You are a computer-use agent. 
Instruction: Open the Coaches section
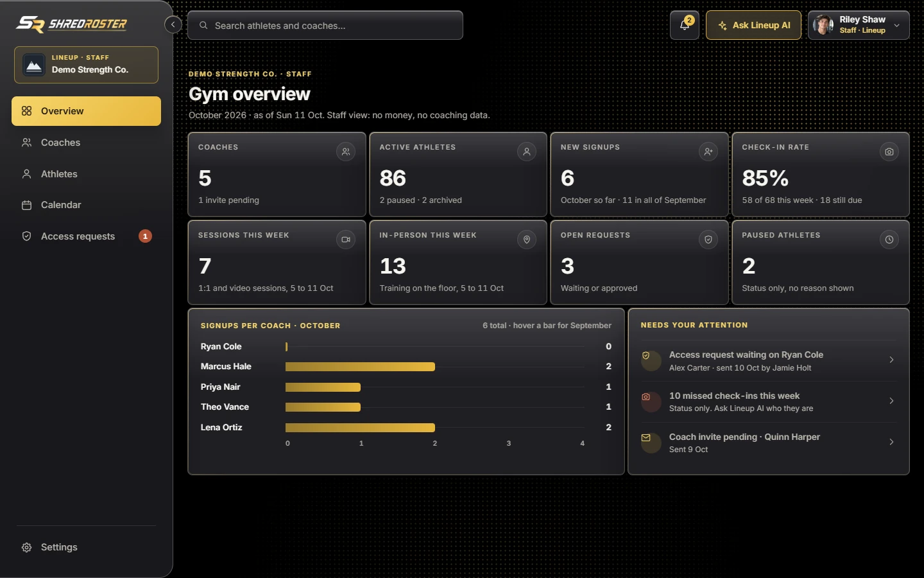click(x=86, y=143)
